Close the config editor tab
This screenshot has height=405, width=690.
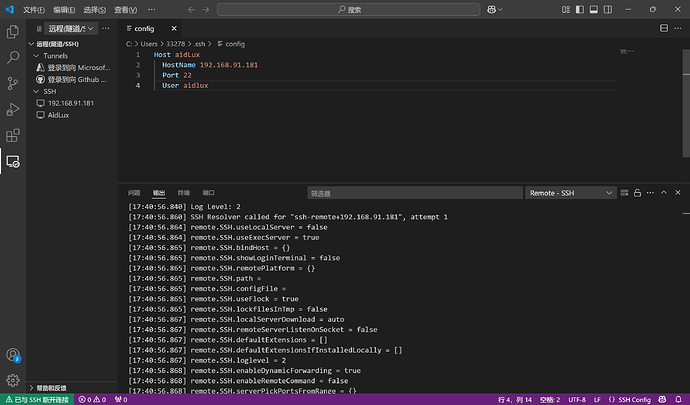(174, 29)
